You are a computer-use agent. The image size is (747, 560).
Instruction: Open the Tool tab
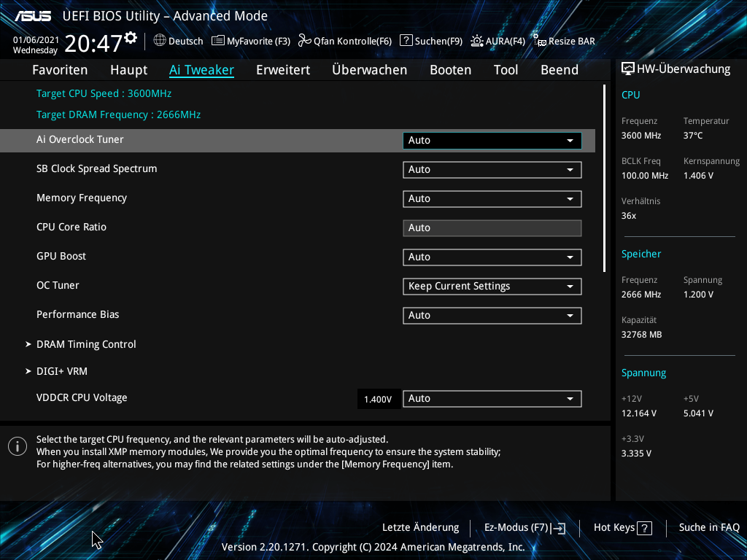click(506, 70)
